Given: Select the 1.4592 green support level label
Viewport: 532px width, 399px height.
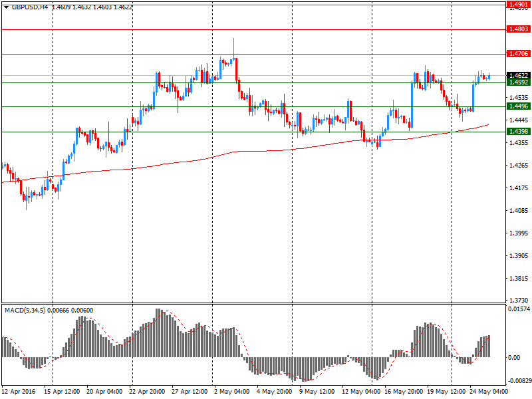Looking at the screenshot, I should pyautogui.click(x=519, y=82).
